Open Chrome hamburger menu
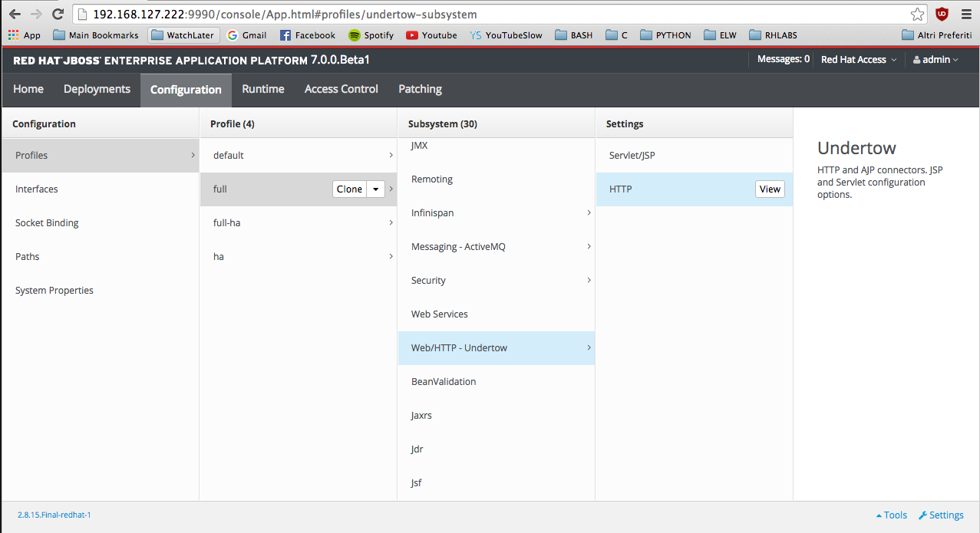 [966, 14]
